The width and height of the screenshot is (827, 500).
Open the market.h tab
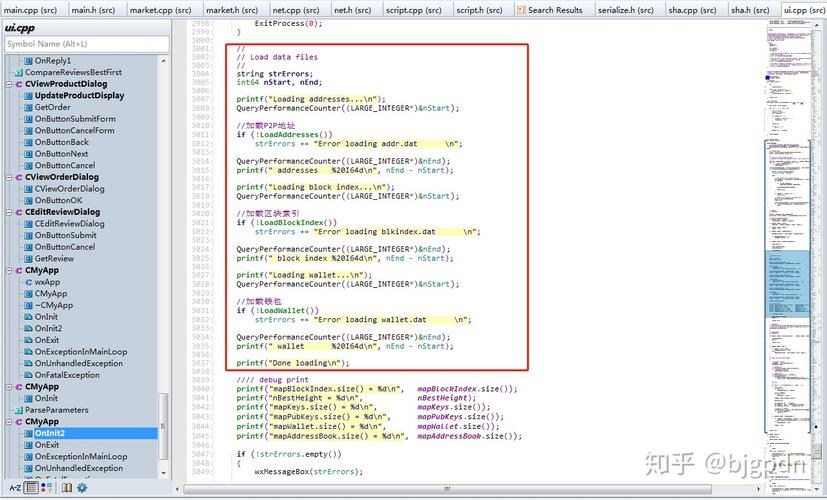pyautogui.click(x=232, y=9)
